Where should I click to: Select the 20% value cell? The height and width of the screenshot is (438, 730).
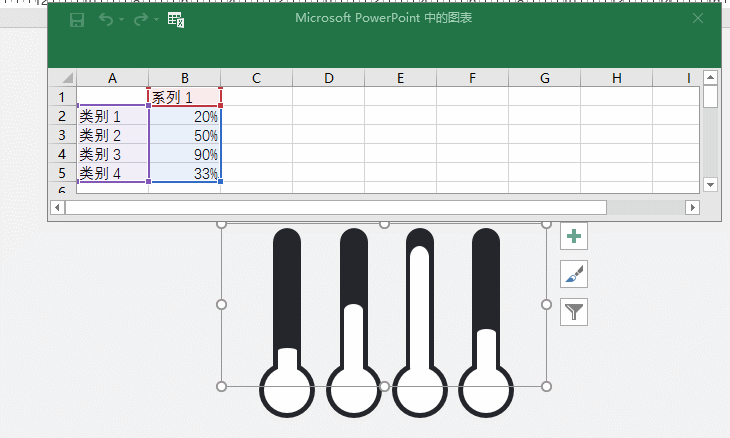(x=184, y=116)
